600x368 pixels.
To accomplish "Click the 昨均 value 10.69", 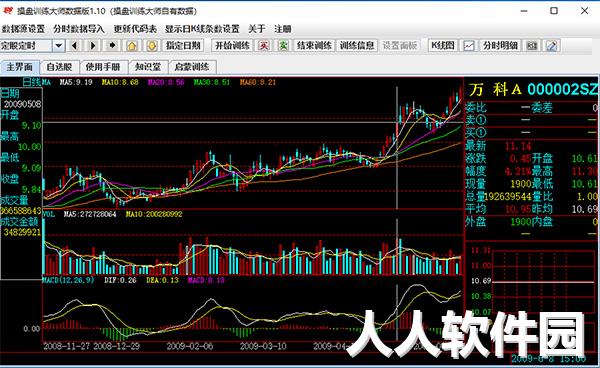I will (584, 209).
